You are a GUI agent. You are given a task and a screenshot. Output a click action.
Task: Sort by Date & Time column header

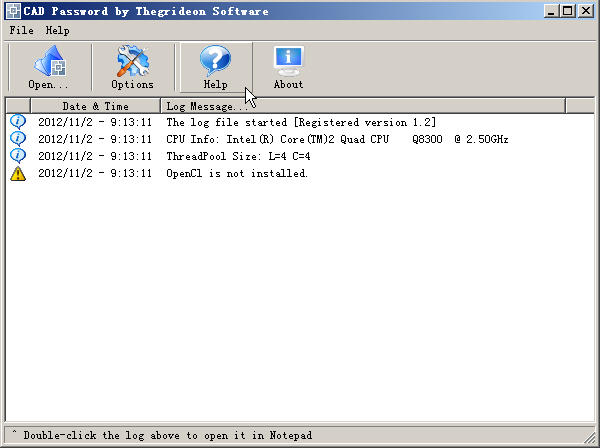tap(95, 106)
